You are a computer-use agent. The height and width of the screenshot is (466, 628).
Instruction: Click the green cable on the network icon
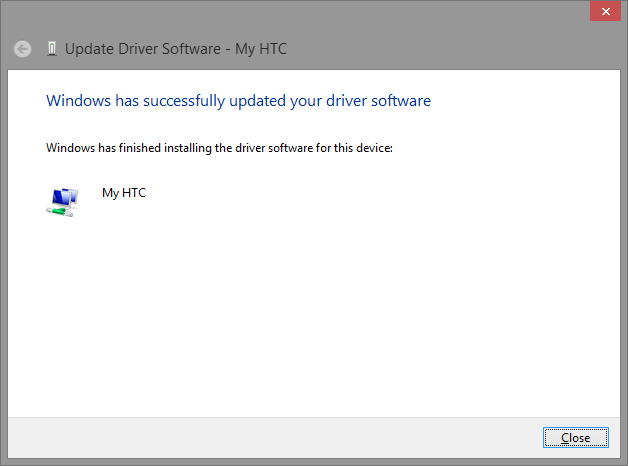point(59,211)
